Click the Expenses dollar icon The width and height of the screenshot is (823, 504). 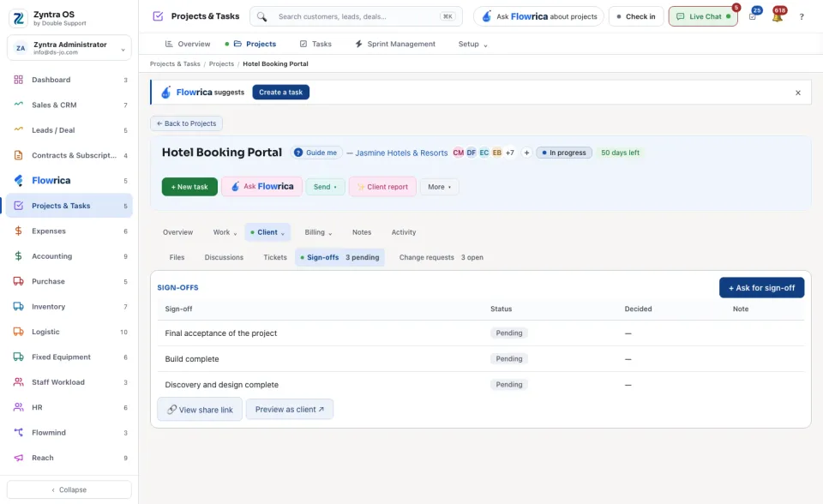pos(18,231)
